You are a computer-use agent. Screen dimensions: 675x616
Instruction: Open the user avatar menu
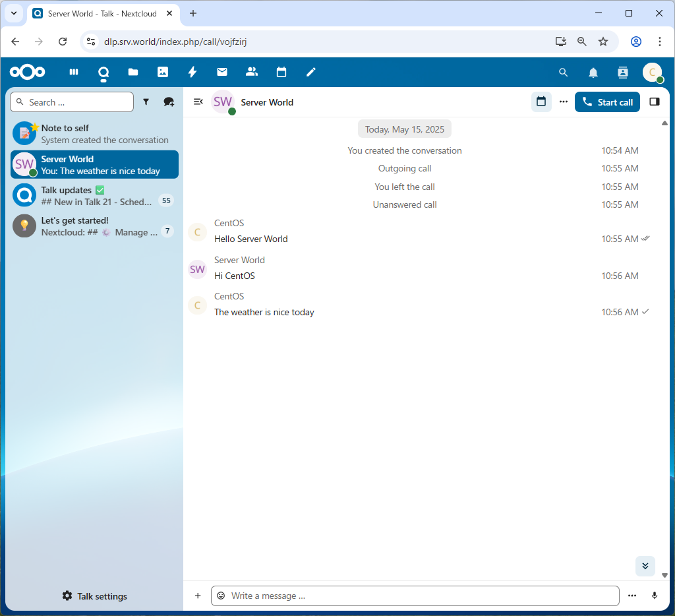(653, 73)
